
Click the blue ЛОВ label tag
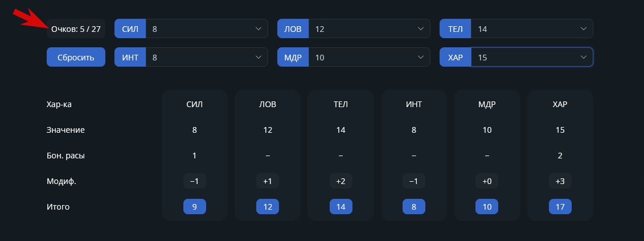pyautogui.click(x=293, y=29)
